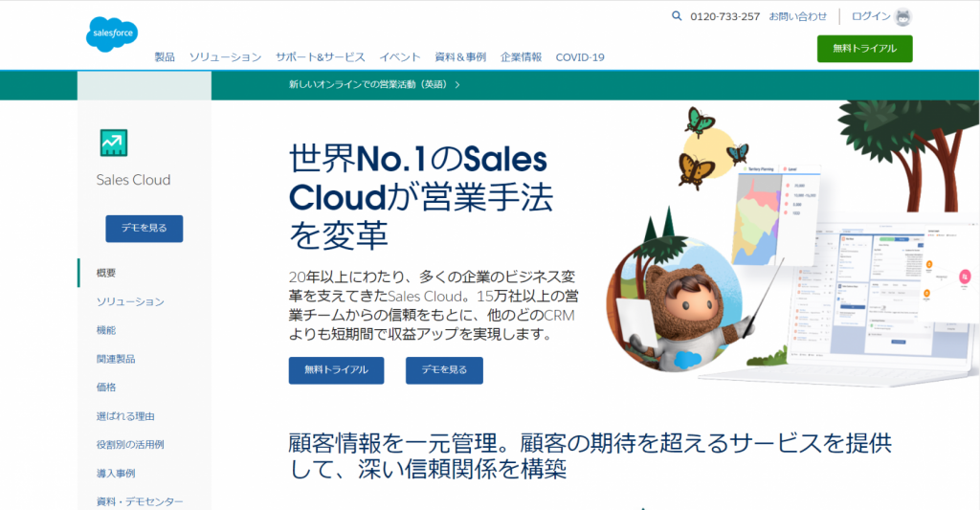This screenshot has width=980, height=510.
Task: Select 価格 in the sidebar
Action: (106, 388)
